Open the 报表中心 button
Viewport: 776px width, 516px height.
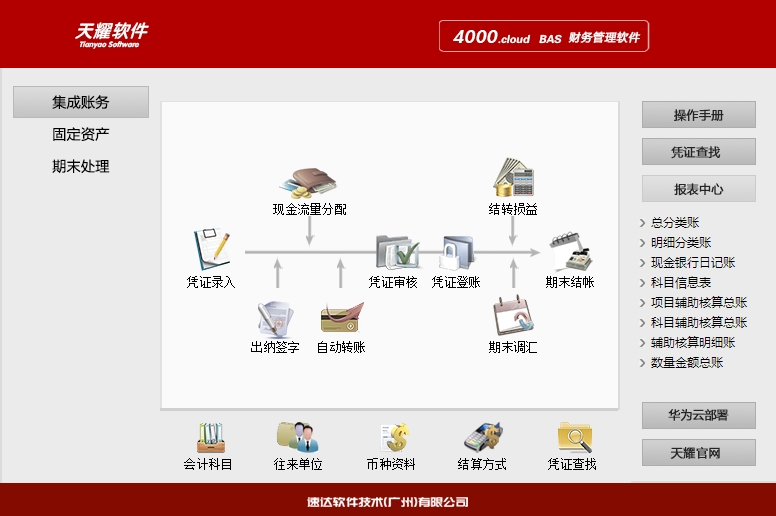(698, 188)
